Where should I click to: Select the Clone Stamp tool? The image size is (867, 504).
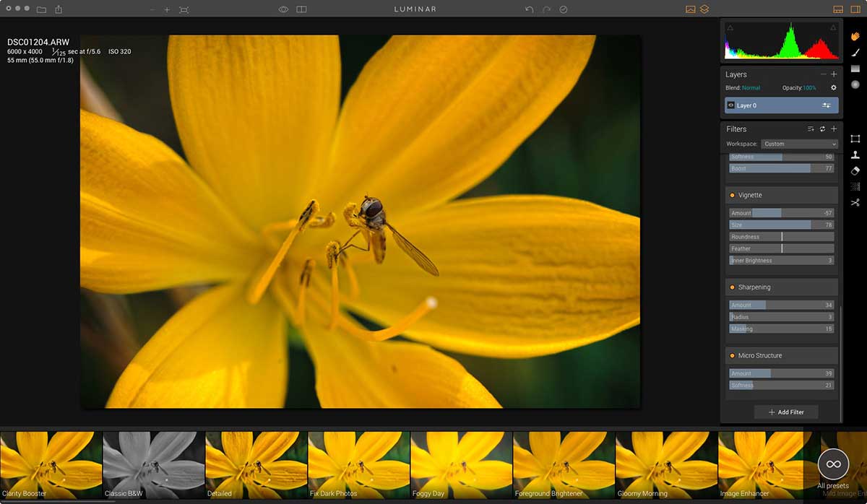pyautogui.click(x=855, y=155)
